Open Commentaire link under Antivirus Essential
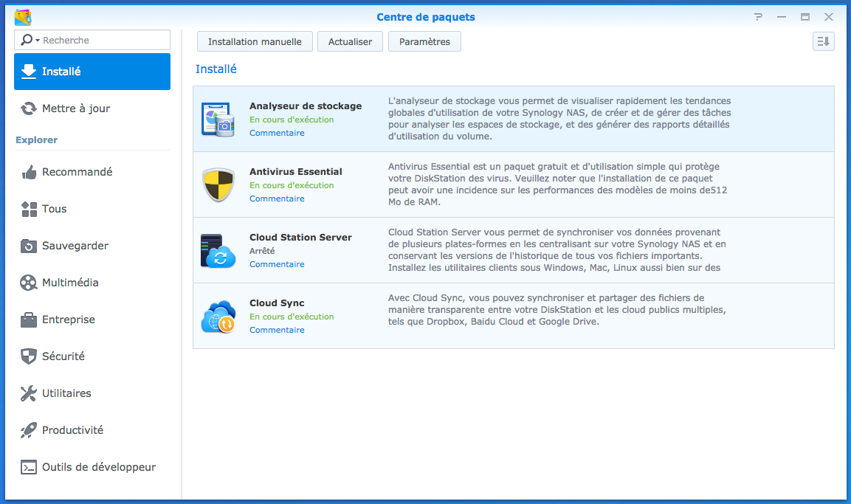 [277, 199]
